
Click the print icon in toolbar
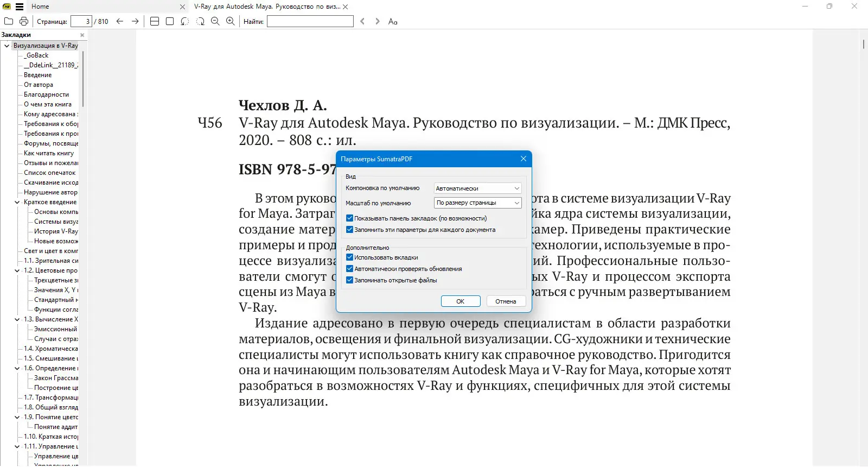click(x=24, y=21)
